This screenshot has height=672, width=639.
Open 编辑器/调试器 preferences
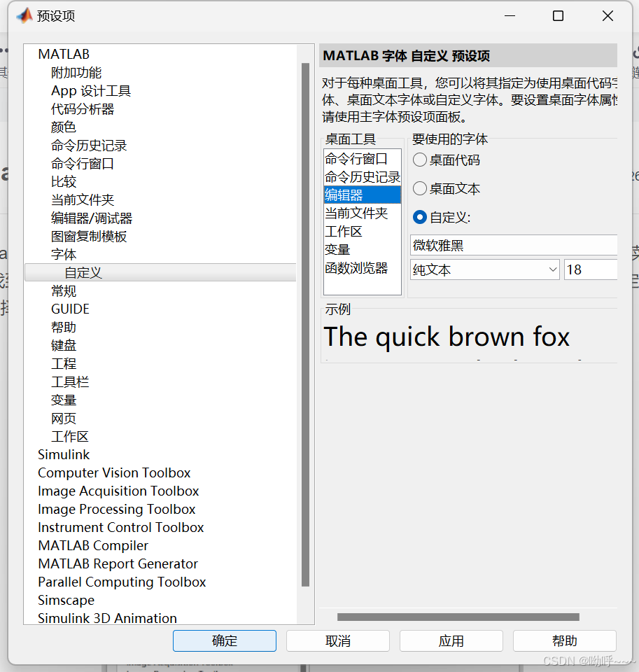point(92,218)
